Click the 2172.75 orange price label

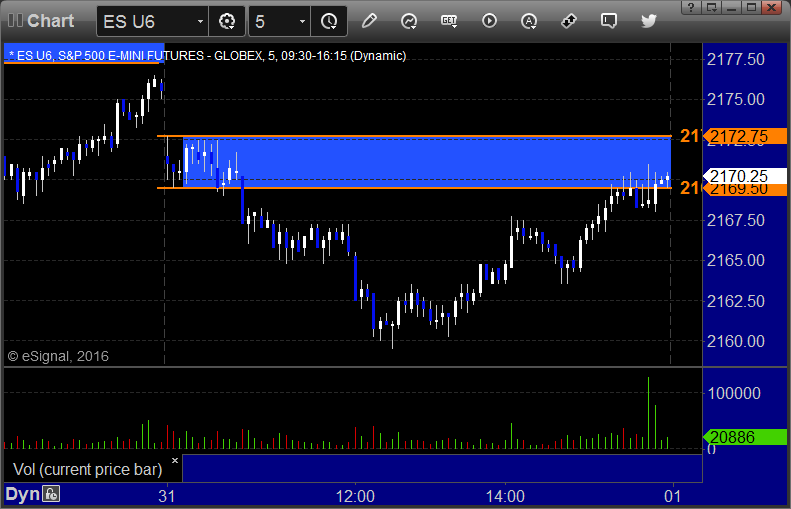tap(745, 136)
